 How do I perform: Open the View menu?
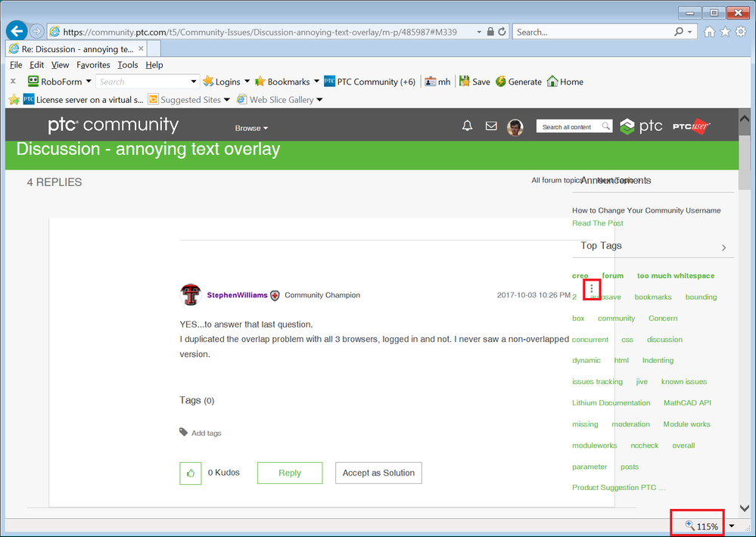coord(60,64)
